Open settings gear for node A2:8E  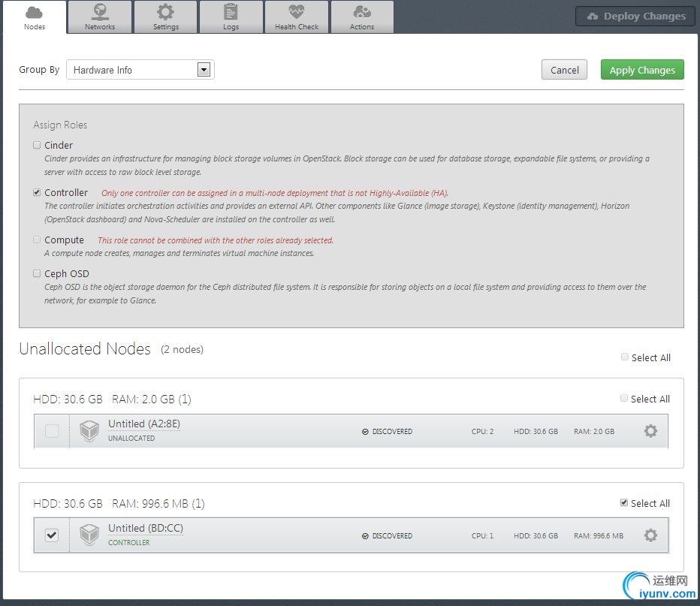(x=650, y=431)
